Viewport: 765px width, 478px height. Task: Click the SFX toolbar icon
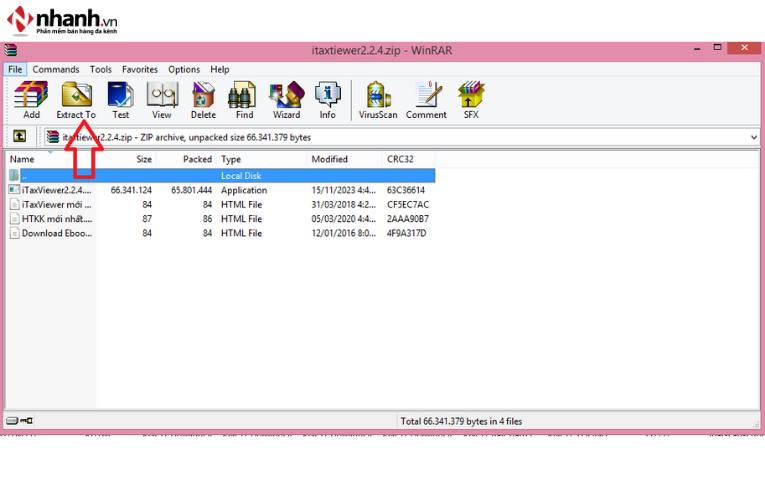tap(471, 100)
